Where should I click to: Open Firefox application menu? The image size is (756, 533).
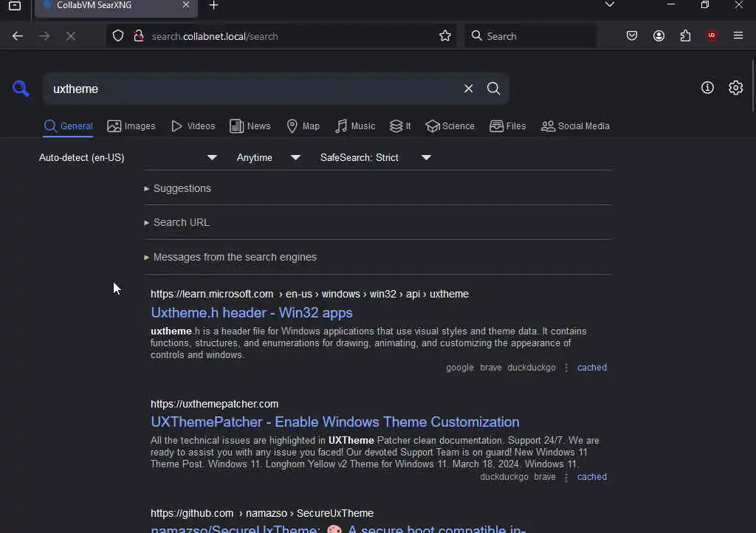[738, 36]
